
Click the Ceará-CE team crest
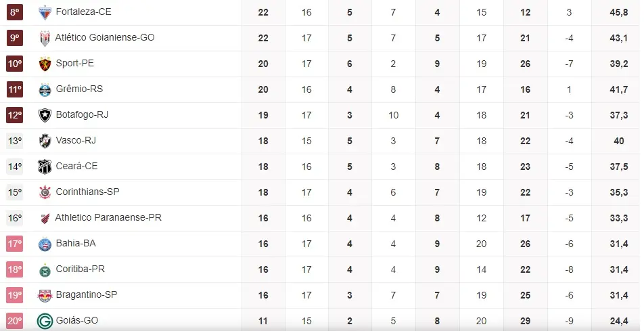click(45, 167)
